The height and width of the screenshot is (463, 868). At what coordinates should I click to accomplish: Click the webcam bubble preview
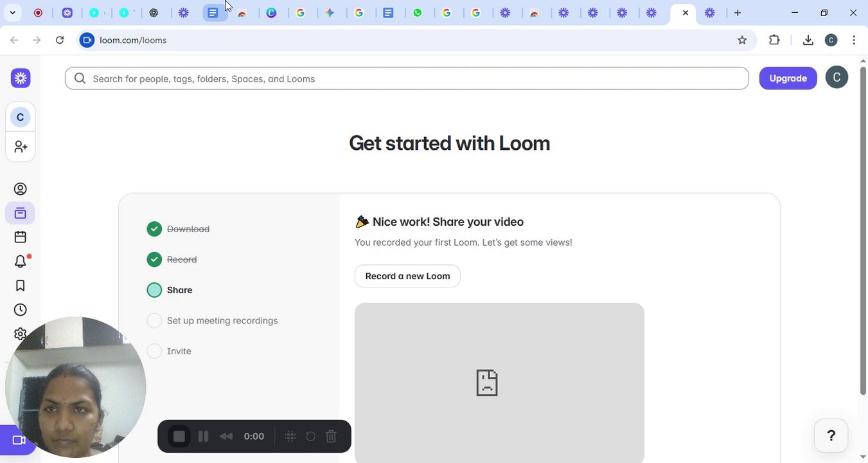pos(76,387)
